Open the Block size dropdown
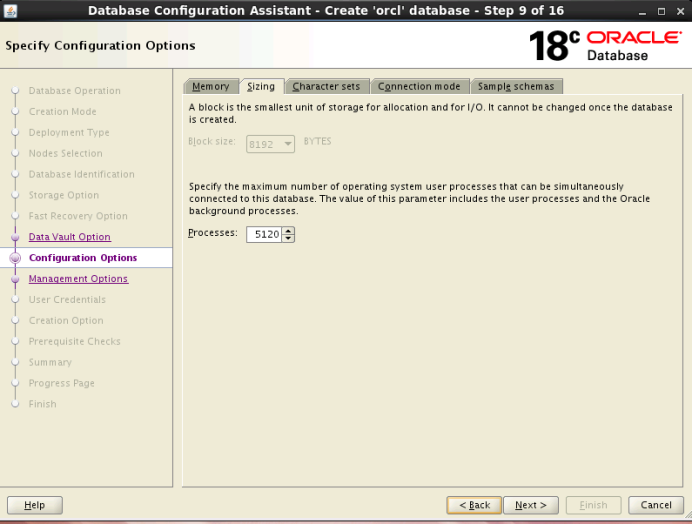The image size is (692, 524). click(270, 144)
